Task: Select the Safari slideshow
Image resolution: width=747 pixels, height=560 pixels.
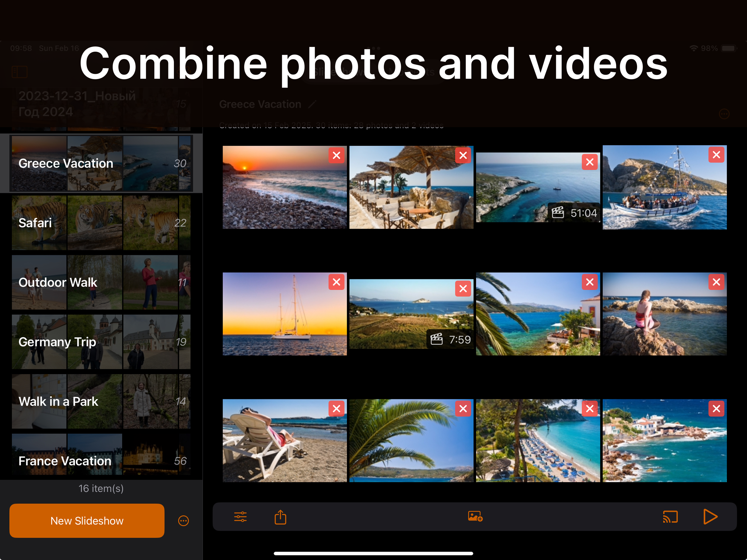Action: [101, 223]
